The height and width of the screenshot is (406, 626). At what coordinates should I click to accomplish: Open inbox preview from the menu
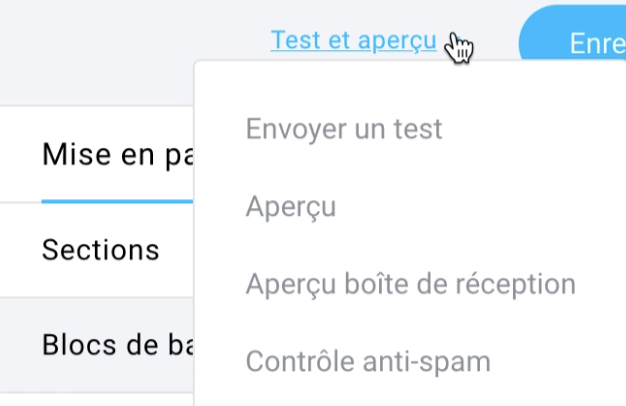point(410,284)
